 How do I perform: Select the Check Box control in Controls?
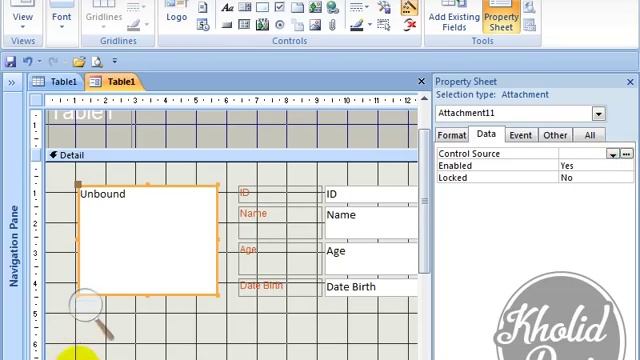[280, 7]
